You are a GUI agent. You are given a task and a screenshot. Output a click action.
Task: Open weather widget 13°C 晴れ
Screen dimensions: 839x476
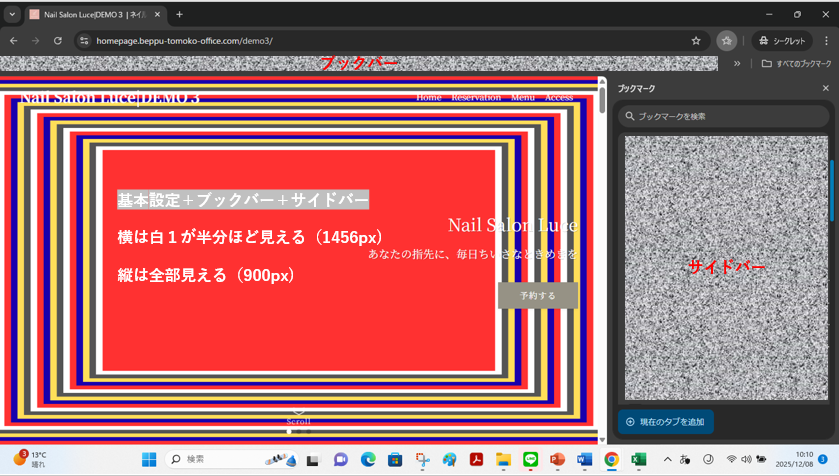point(30,459)
